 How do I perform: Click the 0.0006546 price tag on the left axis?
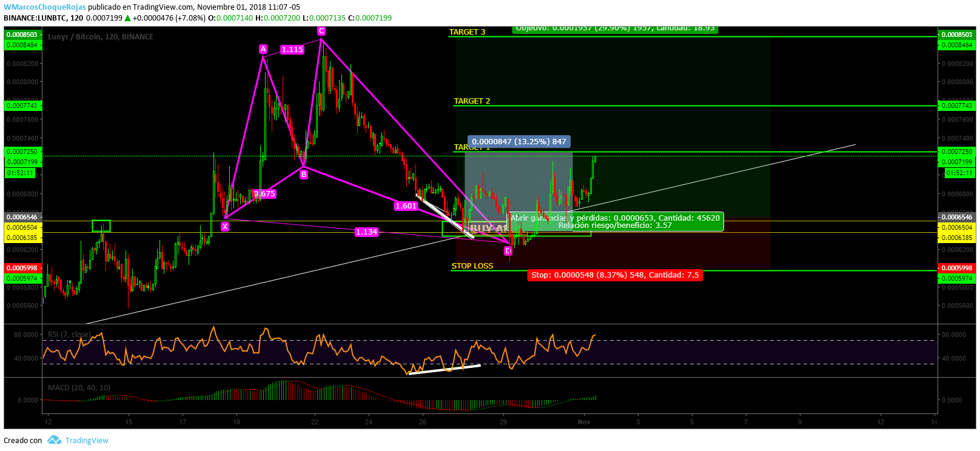[x=22, y=217]
